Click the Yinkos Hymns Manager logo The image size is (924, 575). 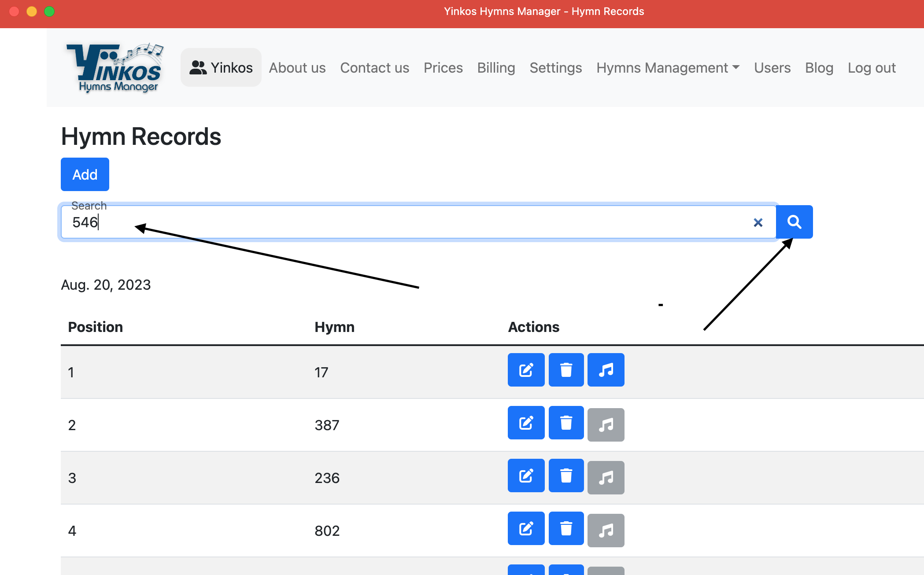115,68
